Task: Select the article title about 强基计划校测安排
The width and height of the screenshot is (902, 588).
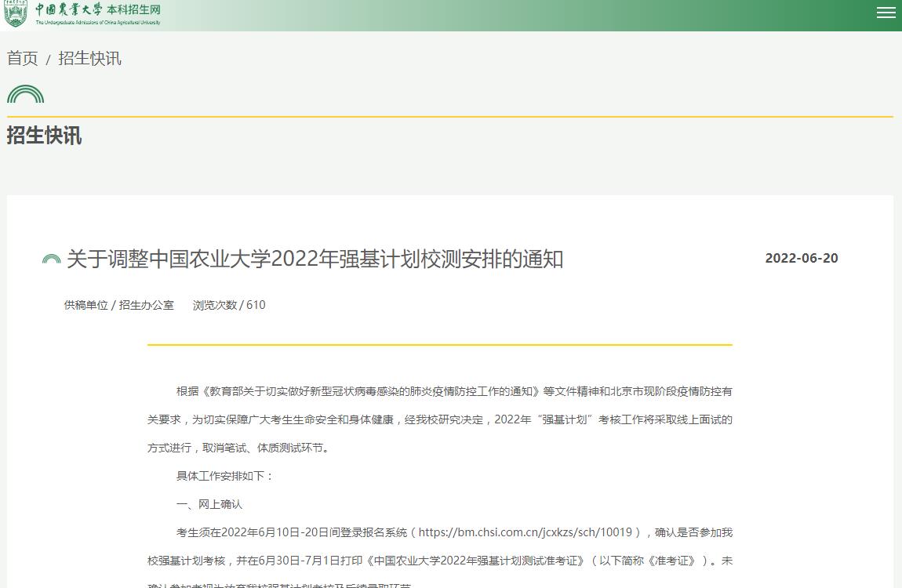Action: pos(315,259)
